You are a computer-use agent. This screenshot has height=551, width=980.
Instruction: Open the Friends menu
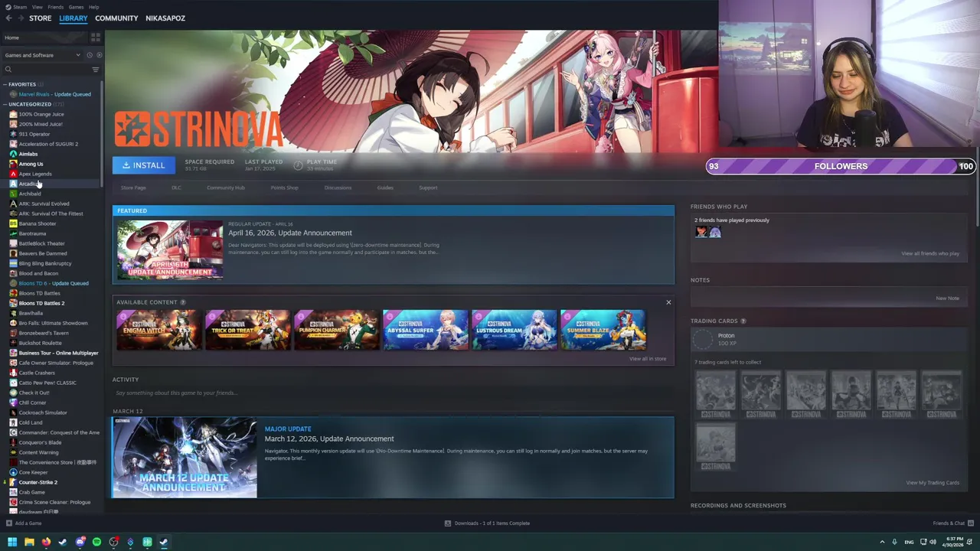(56, 7)
